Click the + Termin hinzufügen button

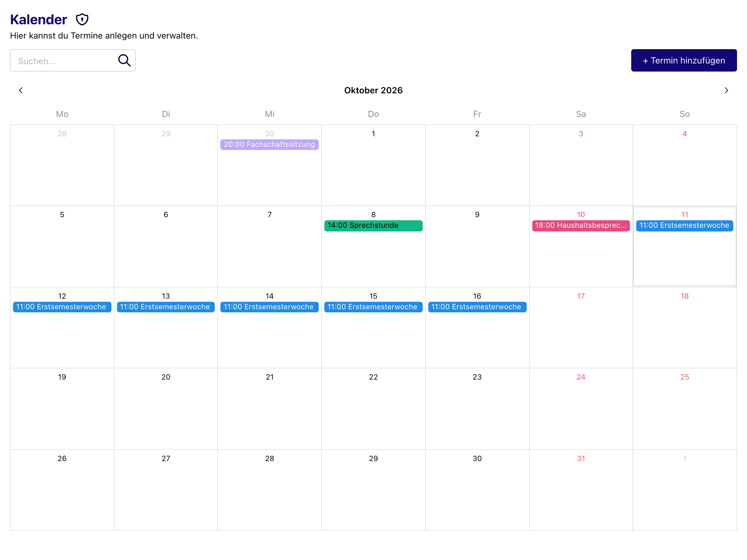[684, 60]
